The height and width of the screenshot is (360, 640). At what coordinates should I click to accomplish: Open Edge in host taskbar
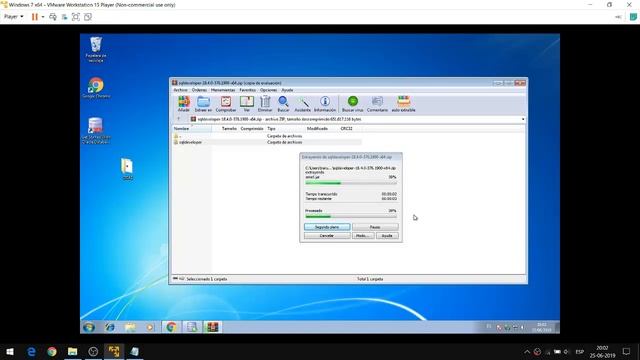(31, 351)
